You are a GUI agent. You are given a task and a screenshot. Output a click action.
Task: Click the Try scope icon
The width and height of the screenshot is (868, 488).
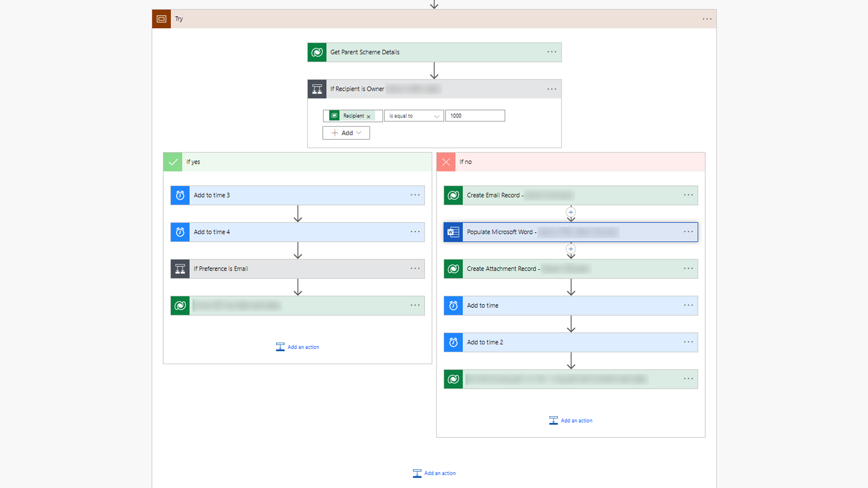tap(161, 19)
